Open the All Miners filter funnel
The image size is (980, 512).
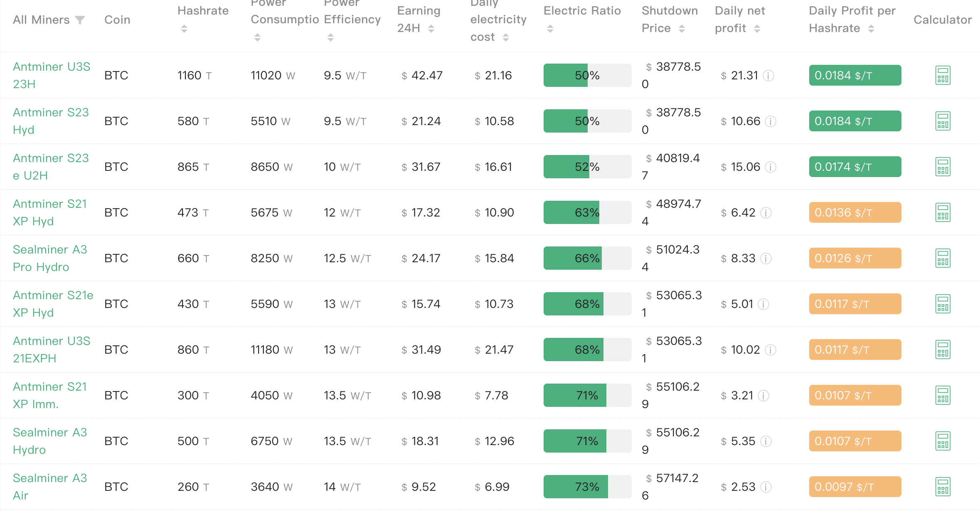pyautogui.click(x=80, y=20)
